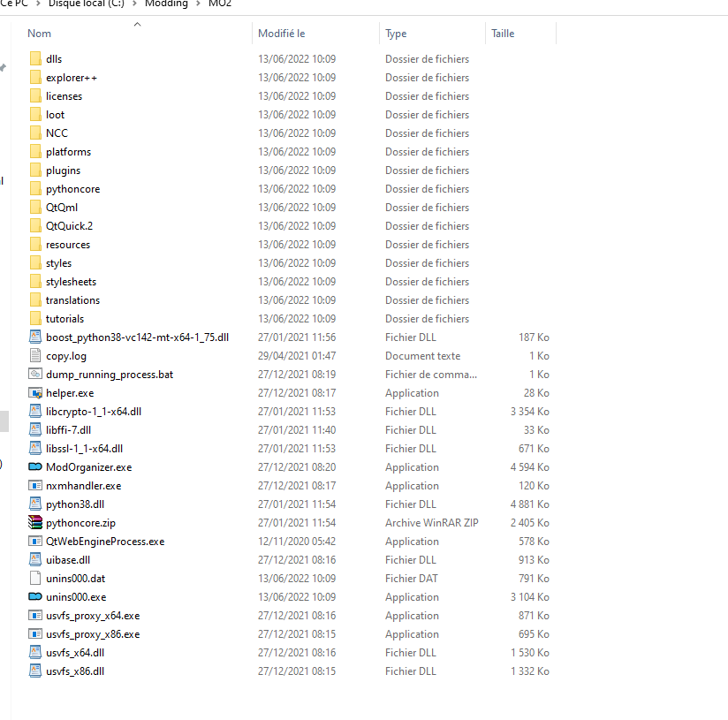Viewport: 728px width, 720px height.
Task: Click the ModOrganizer.exe application icon
Action: coord(35,466)
